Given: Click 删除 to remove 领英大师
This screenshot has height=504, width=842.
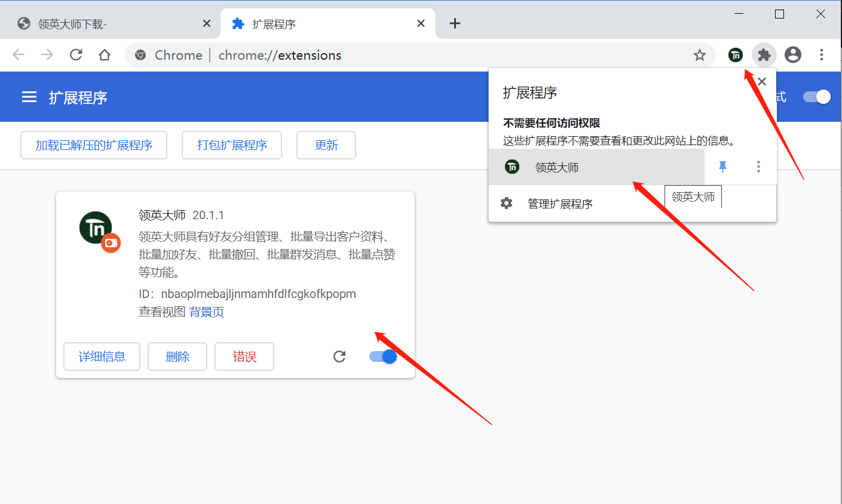Looking at the screenshot, I should pyautogui.click(x=177, y=357).
